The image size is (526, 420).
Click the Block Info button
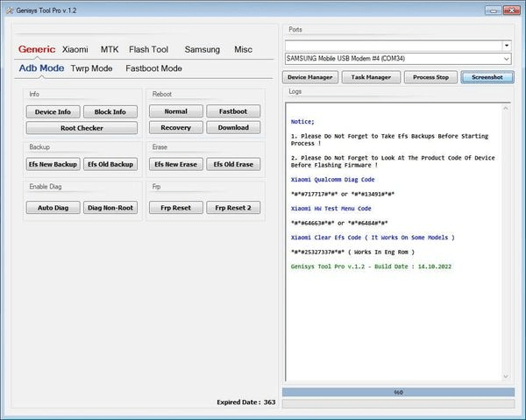click(110, 111)
